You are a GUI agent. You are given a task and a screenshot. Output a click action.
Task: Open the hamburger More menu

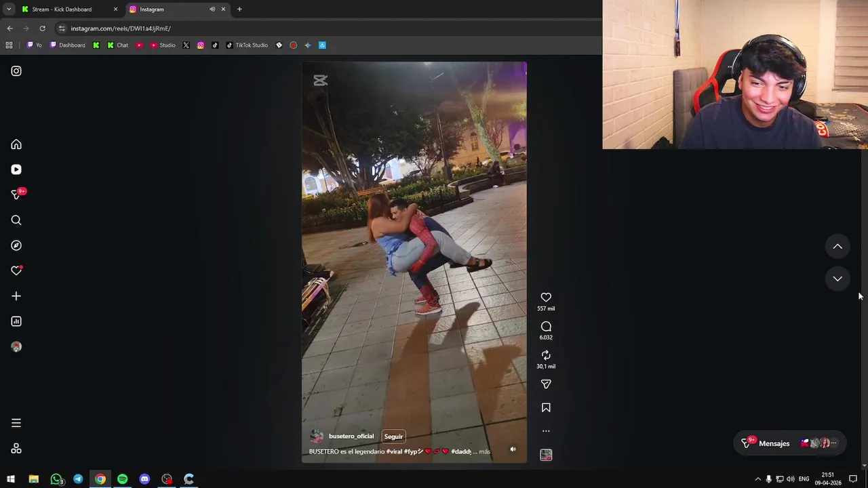click(16, 423)
